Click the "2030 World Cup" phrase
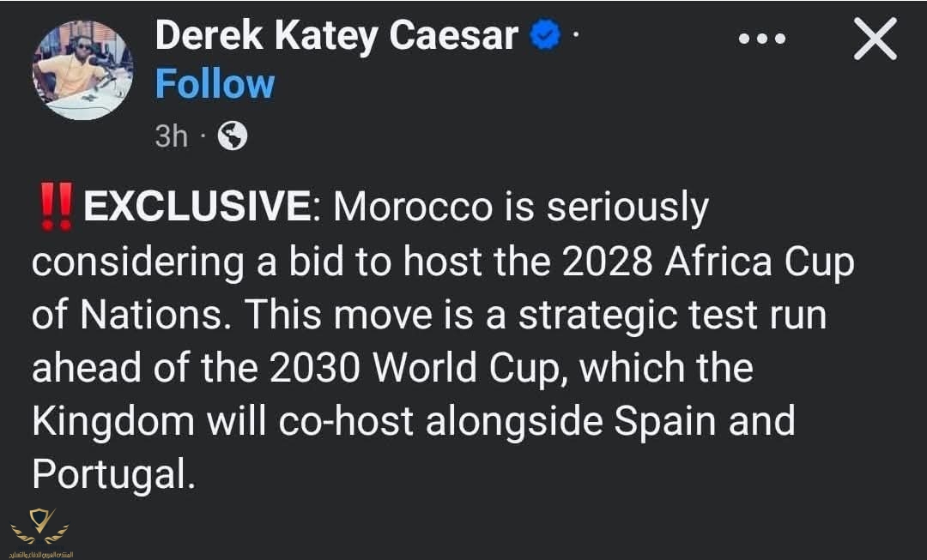Screen dimensions: 927x560 [x=418, y=369]
